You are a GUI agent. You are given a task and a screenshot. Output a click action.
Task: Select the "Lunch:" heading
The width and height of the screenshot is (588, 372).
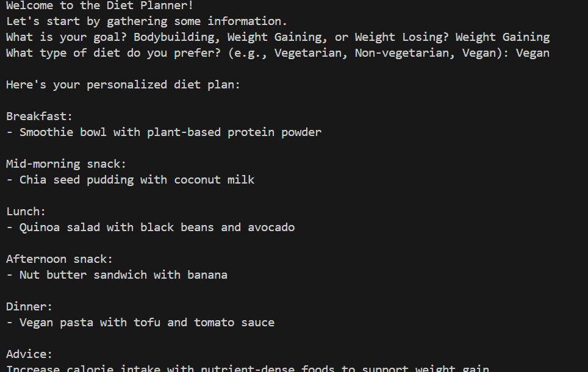coord(26,212)
